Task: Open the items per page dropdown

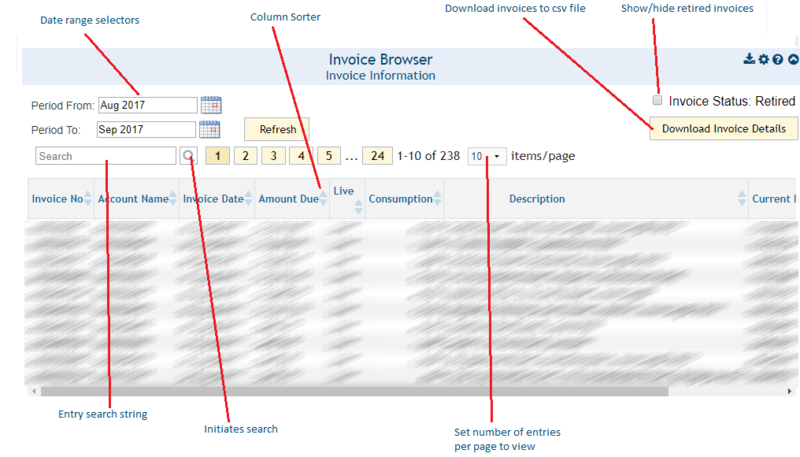Action: point(487,156)
